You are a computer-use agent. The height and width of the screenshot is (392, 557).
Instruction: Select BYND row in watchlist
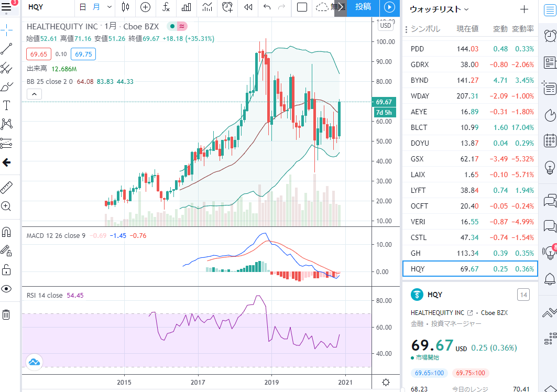(x=470, y=80)
